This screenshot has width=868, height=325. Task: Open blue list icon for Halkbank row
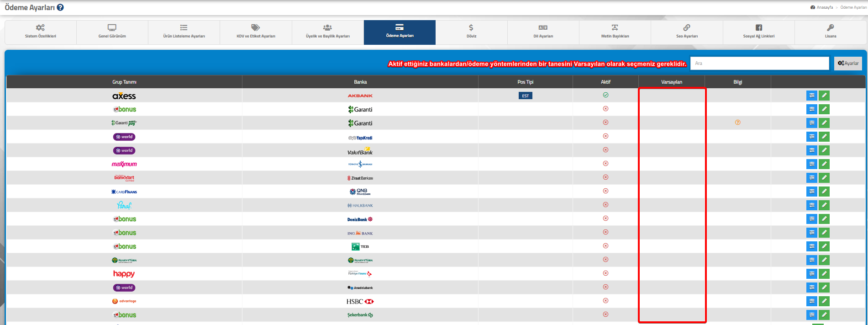tap(812, 205)
